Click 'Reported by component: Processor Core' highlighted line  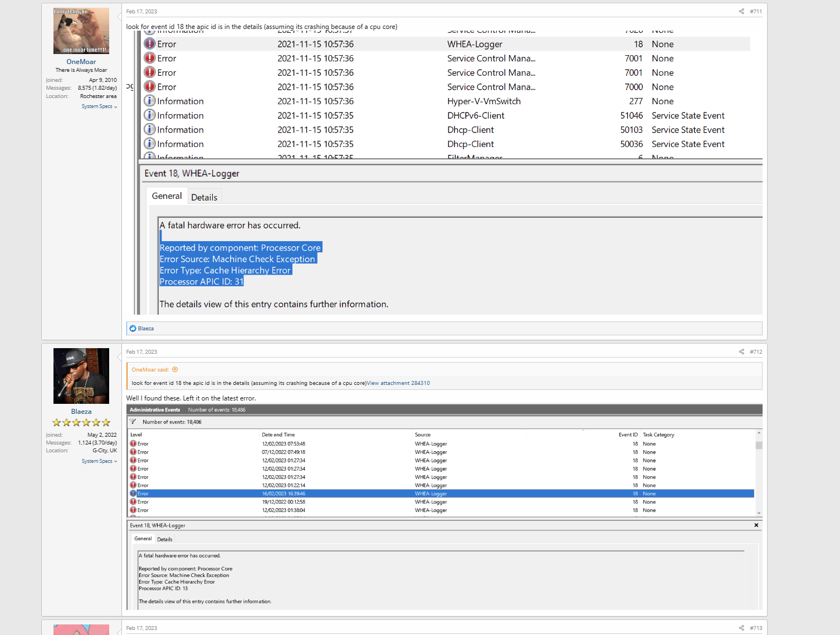[241, 248]
